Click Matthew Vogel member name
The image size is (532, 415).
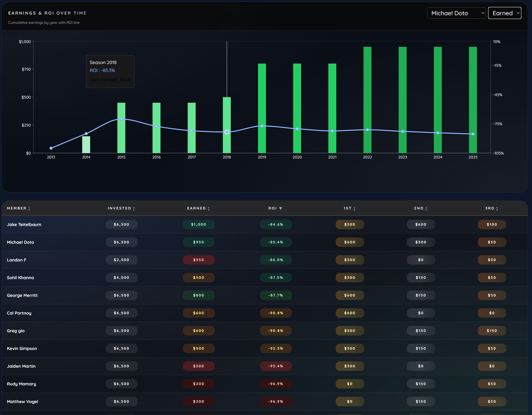point(22,402)
